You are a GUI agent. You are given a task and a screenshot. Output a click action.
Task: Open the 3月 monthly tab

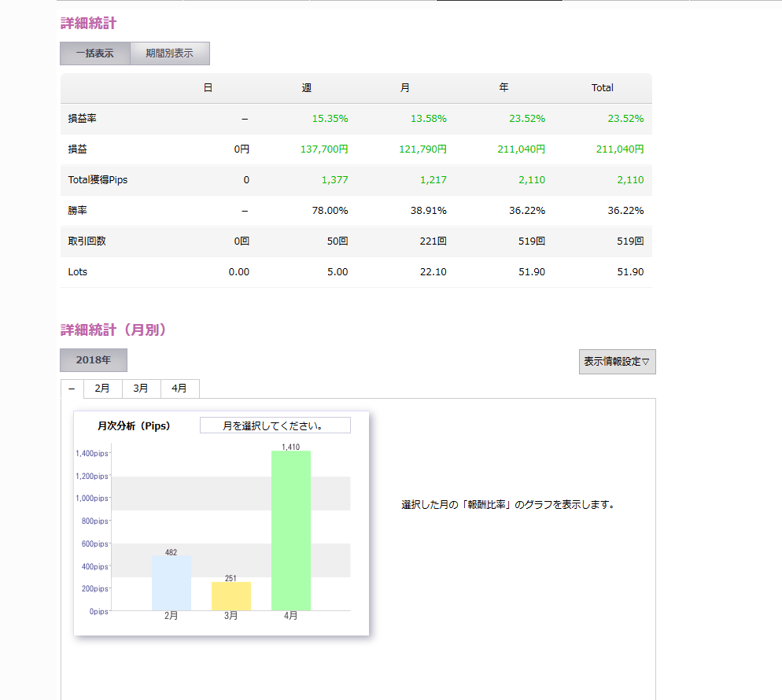(141, 389)
